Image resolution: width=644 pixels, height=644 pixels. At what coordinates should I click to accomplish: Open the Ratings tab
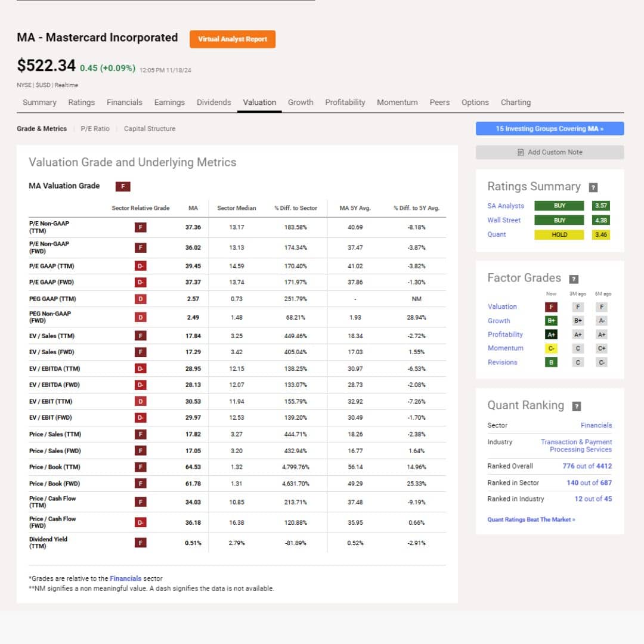click(x=81, y=103)
